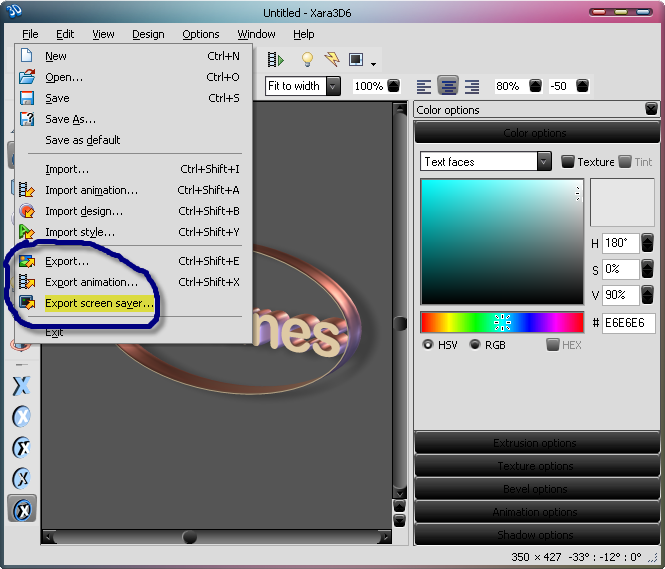The width and height of the screenshot is (665, 569).
Task: Select the right text alignment icon
Action: (471, 87)
